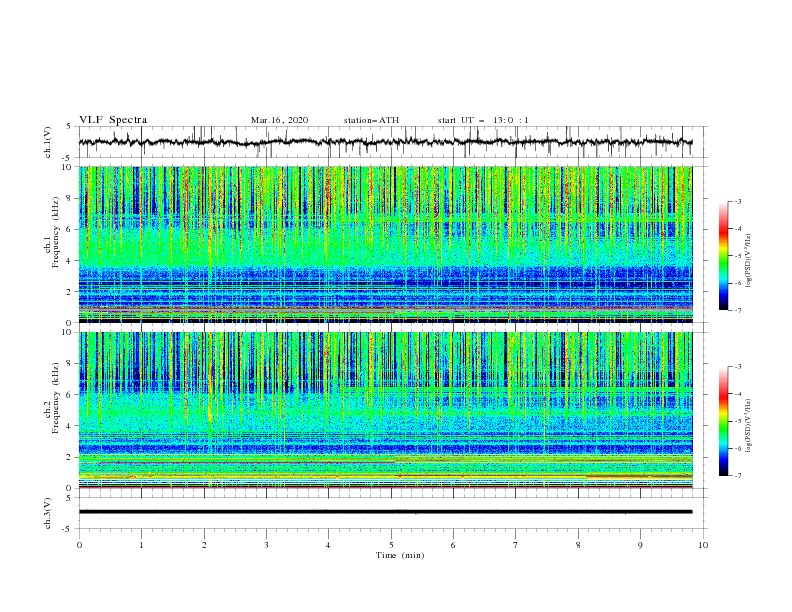
Task: Click the 'VLF Spectra' title text
Action: point(113,120)
